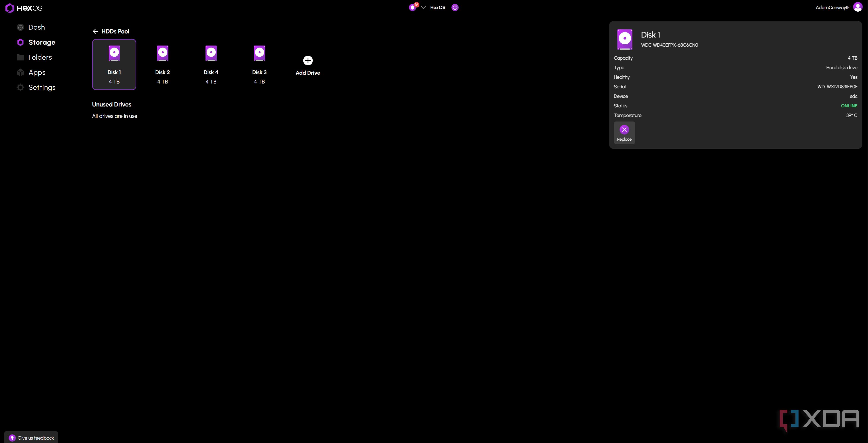Viewport: 868px width, 443px height.
Task: Click the ONLINE status value
Action: coord(849,106)
